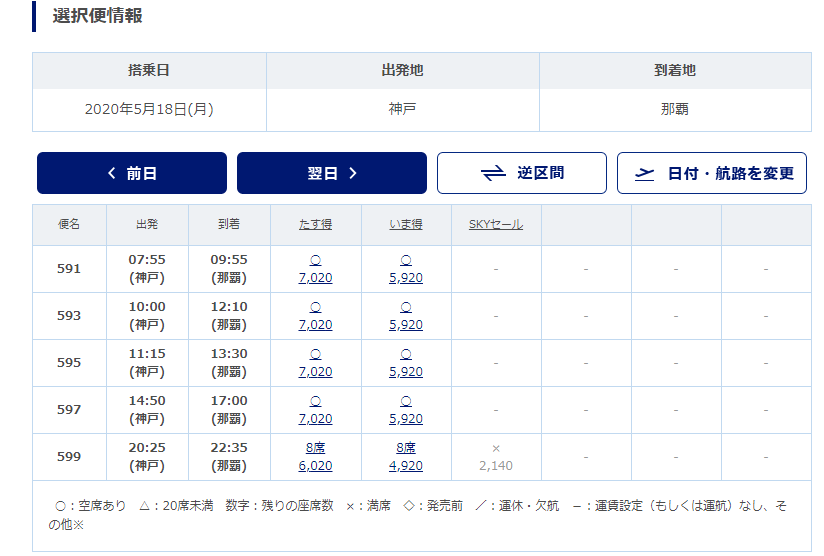Click the 到着 column header
This screenshot has width=824, height=556.
[x=229, y=224]
